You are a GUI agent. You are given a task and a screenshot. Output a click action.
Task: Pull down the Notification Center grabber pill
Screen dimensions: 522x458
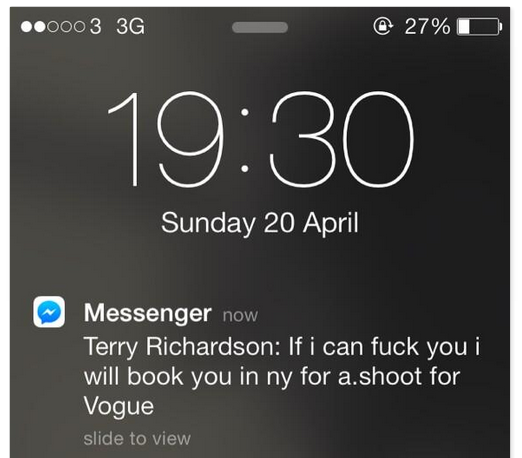[260, 27]
